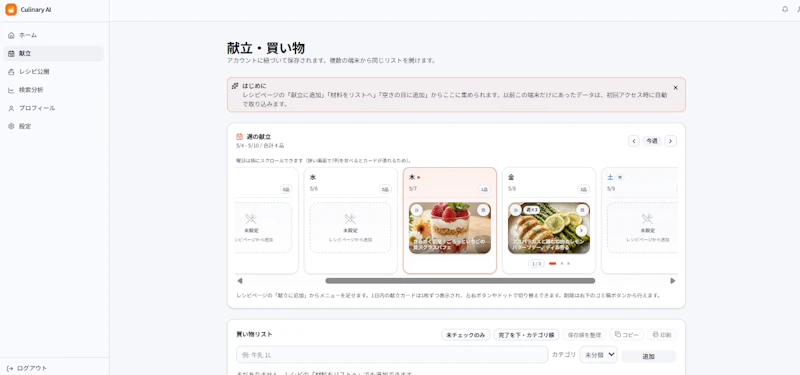800x375 pixels.
Task: Dismiss the はじめに notice with the X
Action: click(676, 88)
